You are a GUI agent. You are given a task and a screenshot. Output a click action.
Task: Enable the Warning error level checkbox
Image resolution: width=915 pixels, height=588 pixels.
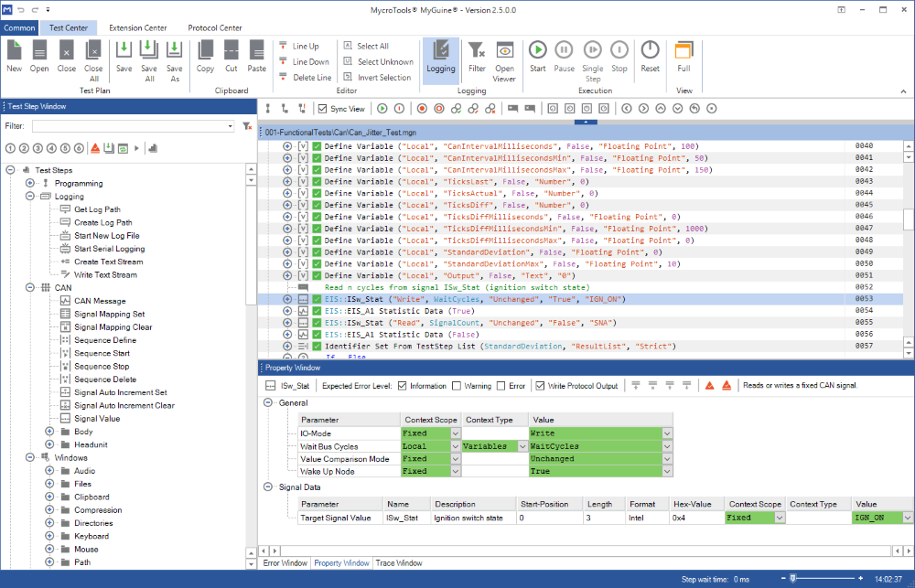point(457,386)
